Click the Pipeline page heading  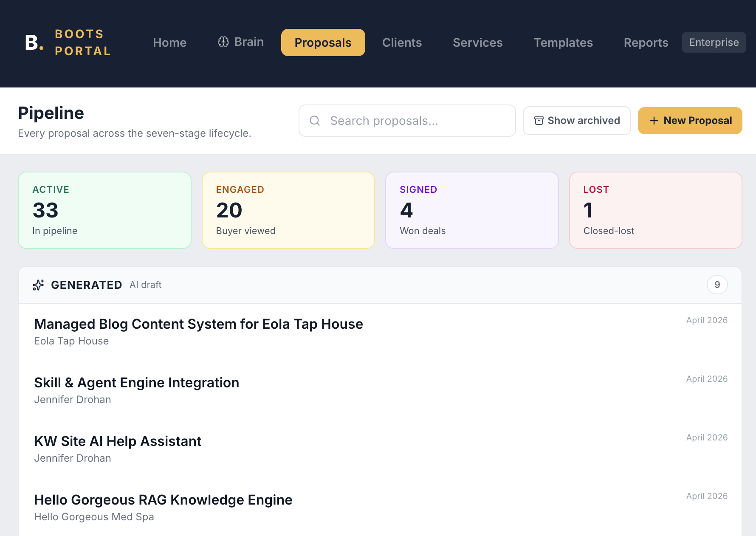click(x=51, y=113)
